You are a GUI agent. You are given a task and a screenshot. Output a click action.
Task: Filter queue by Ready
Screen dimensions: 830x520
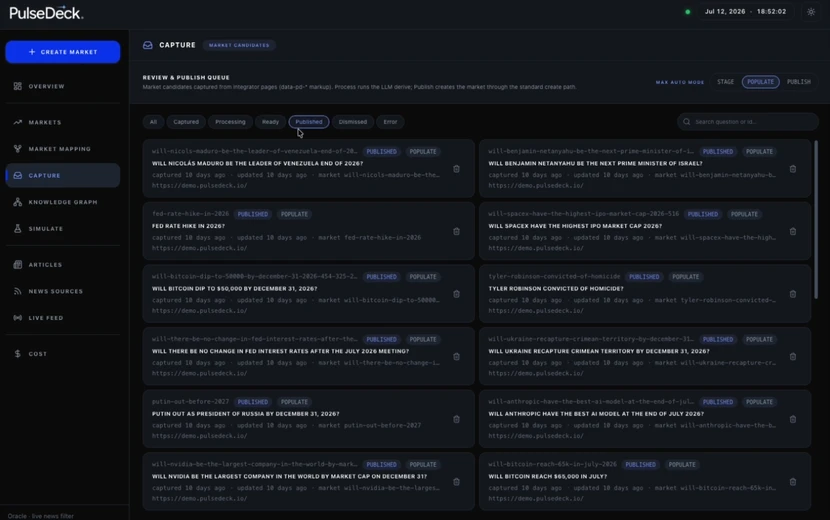(x=270, y=122)
